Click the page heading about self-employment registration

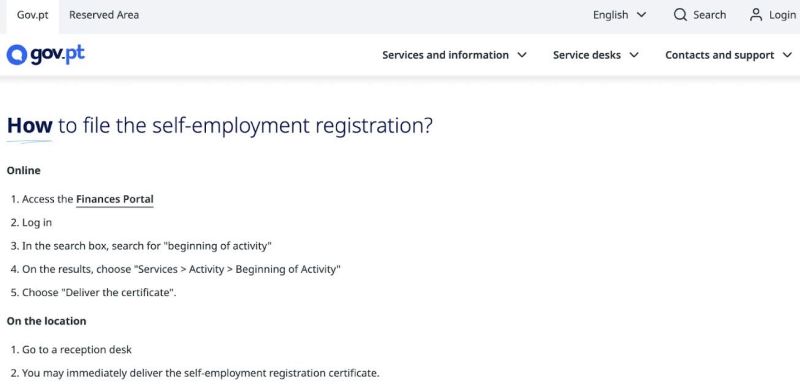coord(220,126)
